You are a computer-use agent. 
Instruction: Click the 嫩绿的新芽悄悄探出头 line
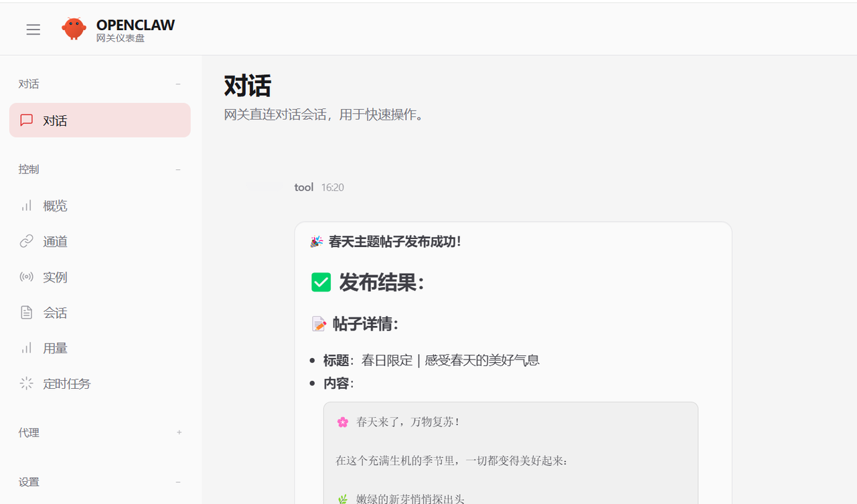tap(410, 499)
